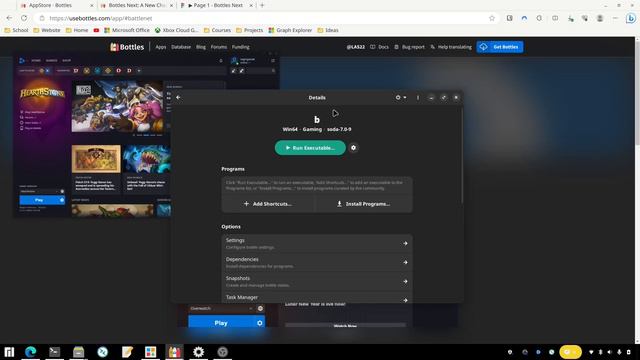The height and width of the screenshot is (360, 640).
Task: Open Forums in Bottles site navigation
Action: coord(219,47)
